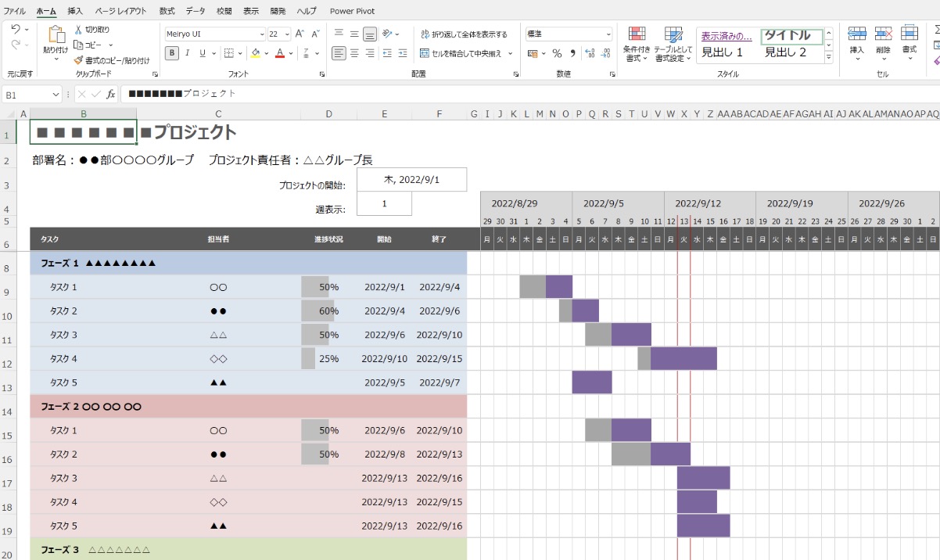This screenshot has width=940, height=560.
Task: Click the yellow fill color button
Action: [256, 53]
